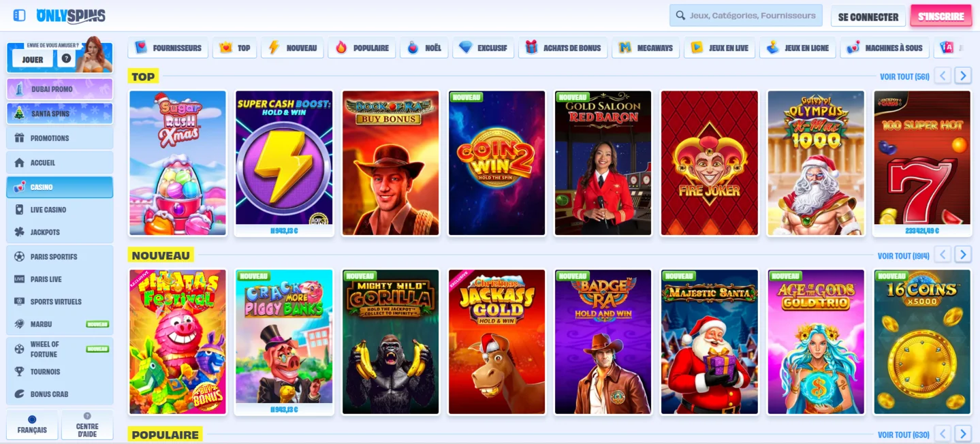Select the Jeux en Ligne category tab

coord(797,48)
